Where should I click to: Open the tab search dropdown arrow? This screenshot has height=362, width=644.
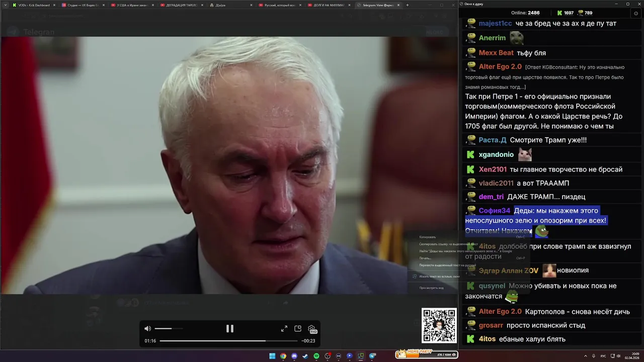[6, 5]
